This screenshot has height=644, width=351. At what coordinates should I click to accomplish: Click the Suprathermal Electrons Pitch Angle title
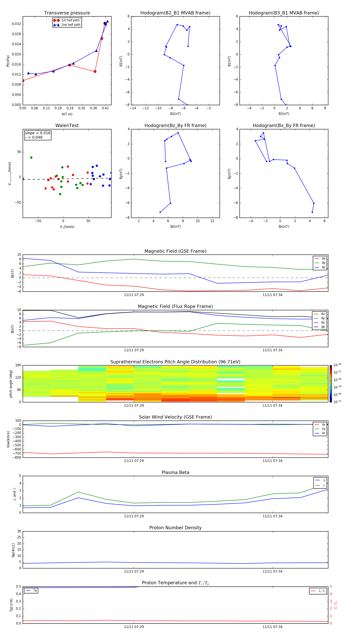click(x=175, y=362)
